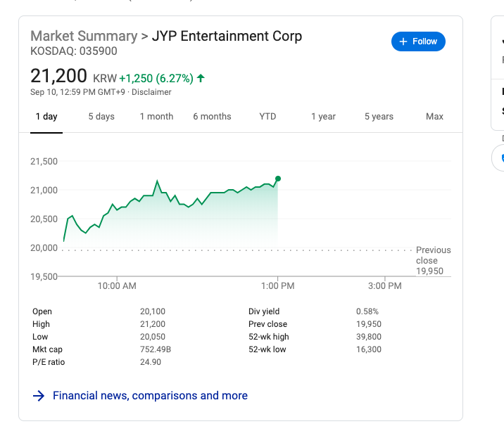The width and height of the screenshot is (504, 431).
Task: Click the 10:00 AM axis label
Action: [x=117, y=286]
